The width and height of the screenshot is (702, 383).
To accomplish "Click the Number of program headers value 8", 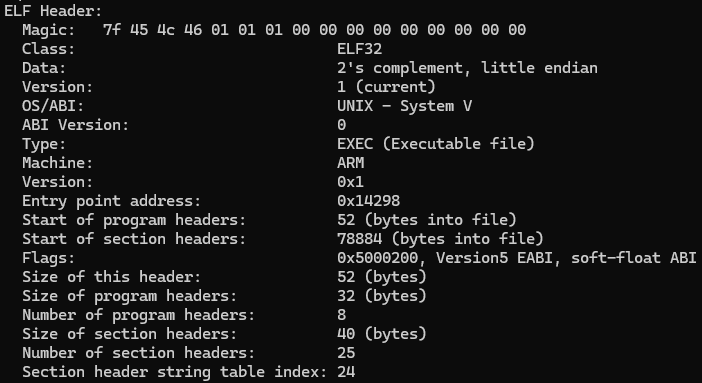I will coord(342,315).
